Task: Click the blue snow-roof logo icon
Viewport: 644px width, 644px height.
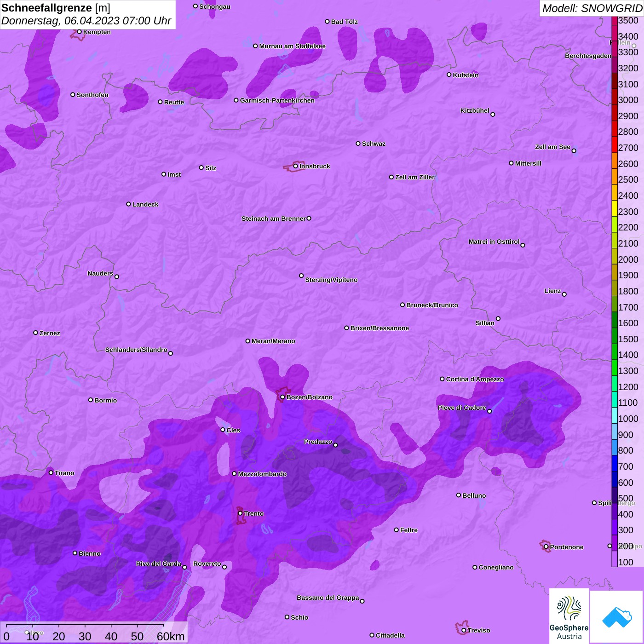Action: [617, 617]
